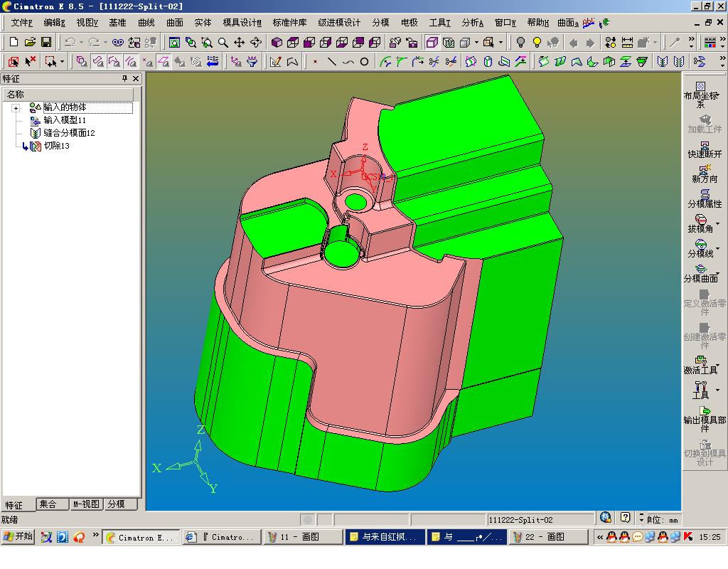Click the blue cylinder revolve surface icon
The width and height of the screenshot is (728, 569).
coord(488,61)
